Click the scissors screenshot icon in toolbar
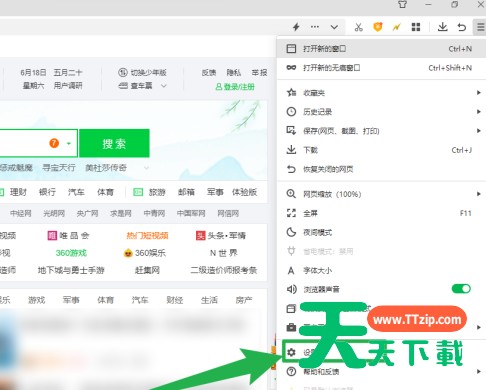Image resolution: width=486 pixels, height=390 pixels. (x=359, y=27)
